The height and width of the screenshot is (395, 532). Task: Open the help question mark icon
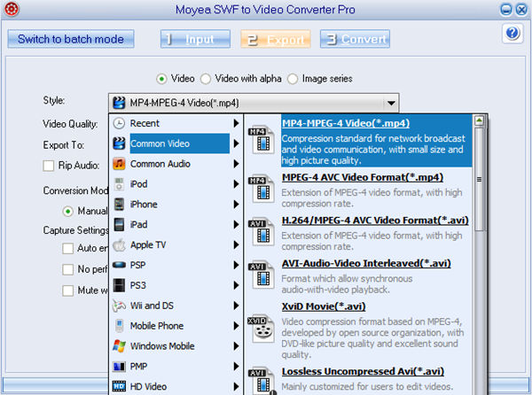(x=512, y=33)
